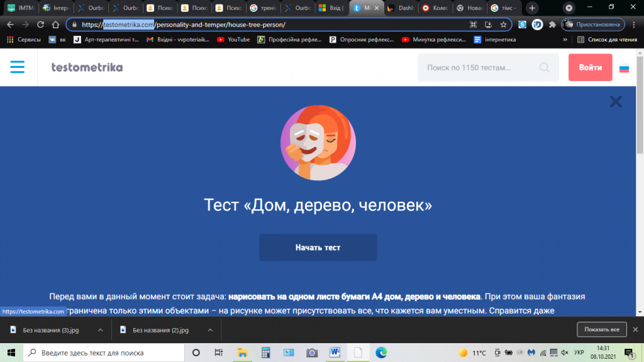Click the Войти button
This screenshot has height=362, width=644.
590,67
